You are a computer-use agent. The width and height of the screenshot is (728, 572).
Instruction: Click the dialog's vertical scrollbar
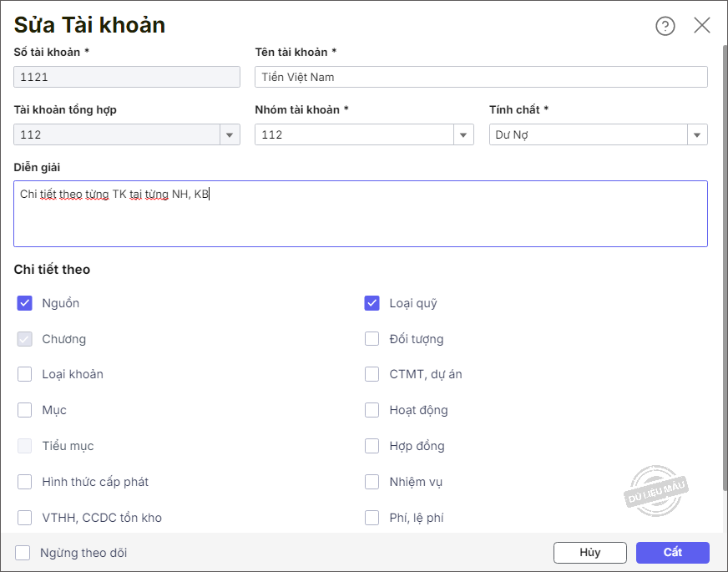[x=724, y=267]
